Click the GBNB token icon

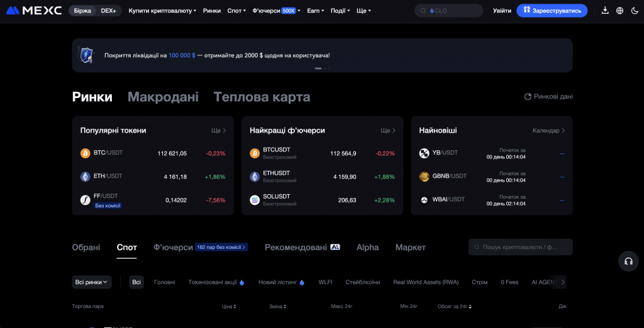[425, 177]
